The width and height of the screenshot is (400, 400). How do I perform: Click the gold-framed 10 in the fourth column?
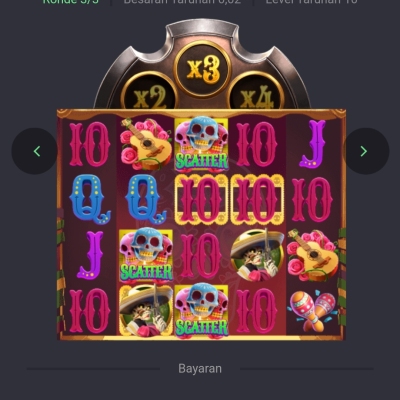(x=257, y=199)
